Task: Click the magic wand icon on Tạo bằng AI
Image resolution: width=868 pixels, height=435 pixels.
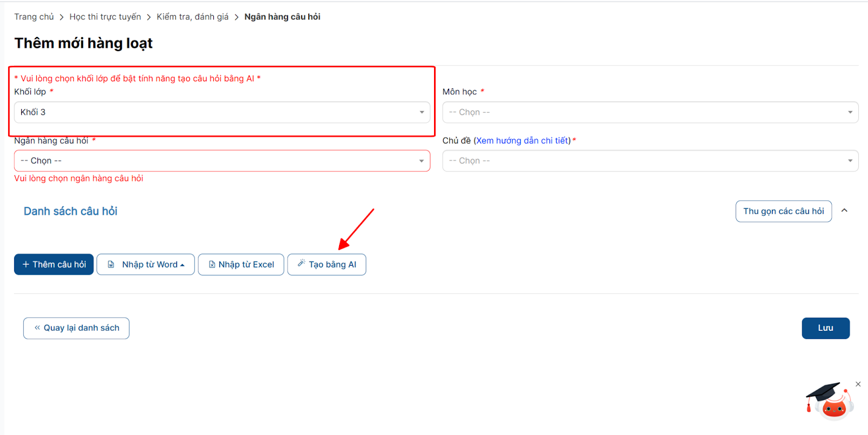Action: pos(301,264)
